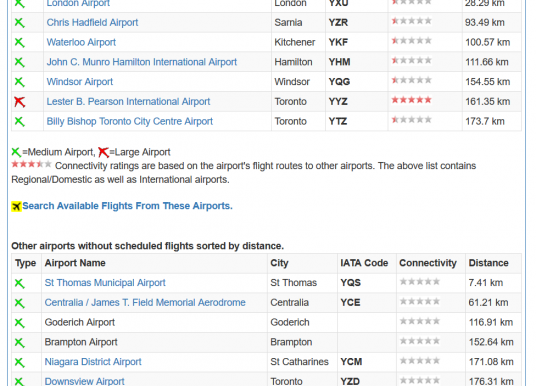The height and width of the screenshot is (386, 536).
Task: Open Downsview Airport link
Action: click(84, 381)
